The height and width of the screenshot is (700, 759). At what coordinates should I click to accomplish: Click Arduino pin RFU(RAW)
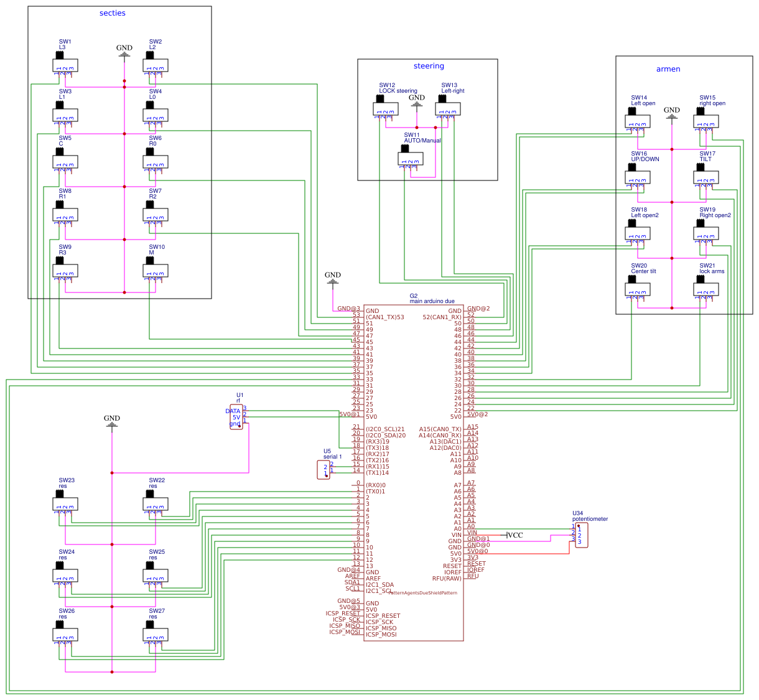click(447, 579)
